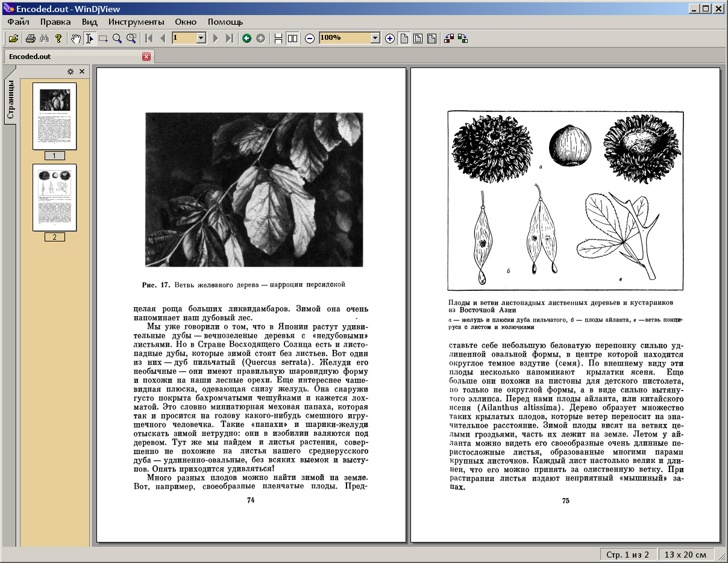This screenshot has height=563, width=728.
Task: Click the caption line 'из Восточной Азии'
Action: 482,311
